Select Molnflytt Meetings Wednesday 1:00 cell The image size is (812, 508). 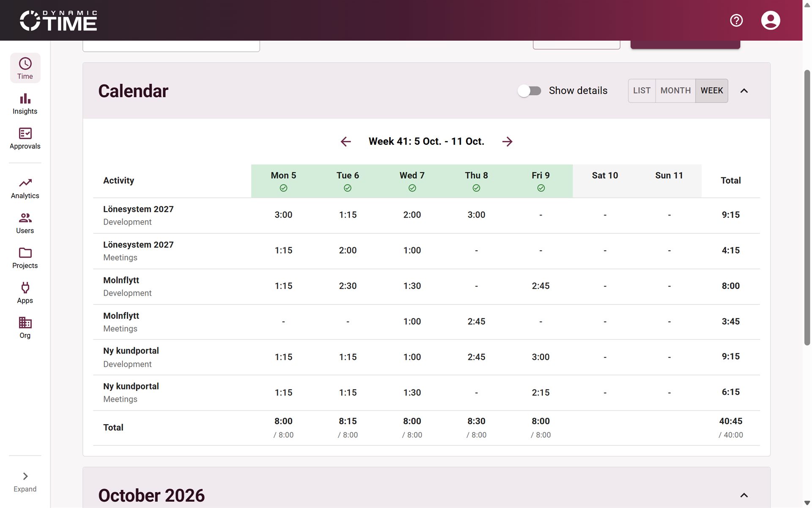[412, 322]
